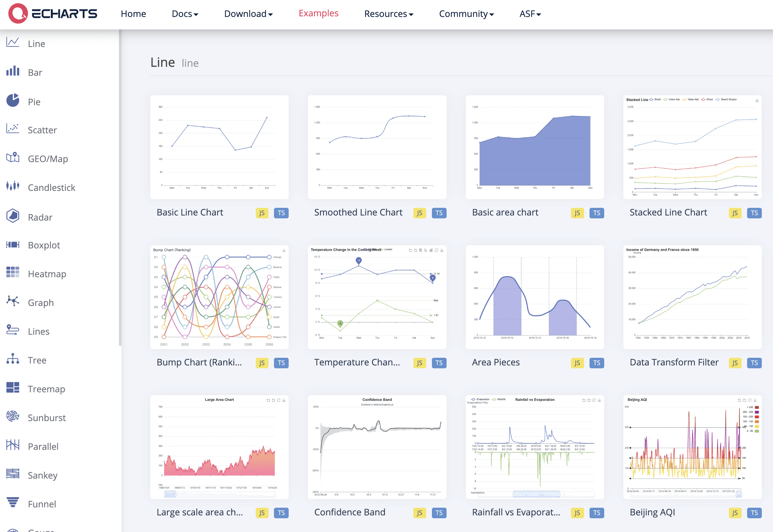Click the Confidence Band title
Screen dimensions: 773x532
click(x=350, y=512)
